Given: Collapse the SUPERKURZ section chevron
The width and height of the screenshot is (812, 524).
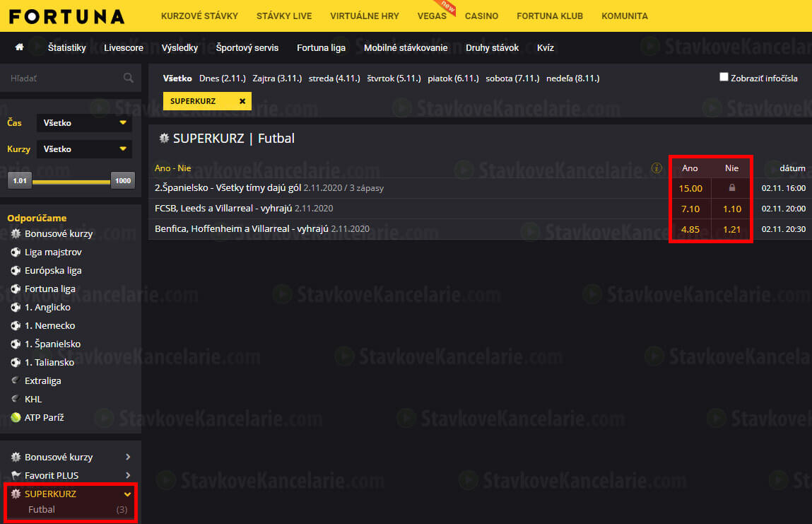Looking at the screenshot, I should tap(127, 494).
